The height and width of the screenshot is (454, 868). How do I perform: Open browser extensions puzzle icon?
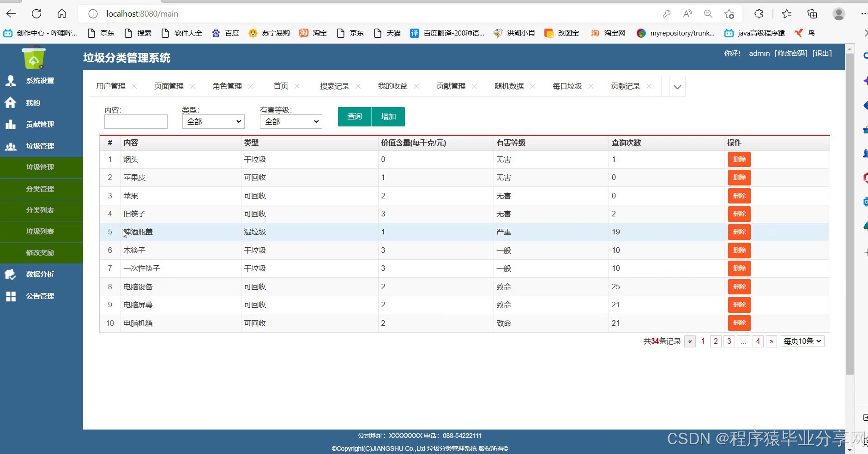pos(759,14)
